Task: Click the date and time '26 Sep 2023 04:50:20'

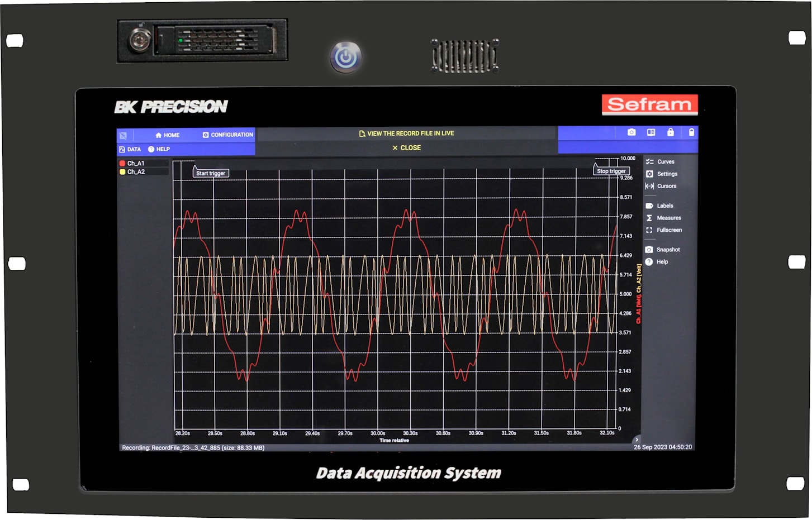Action: click(663, 447)
